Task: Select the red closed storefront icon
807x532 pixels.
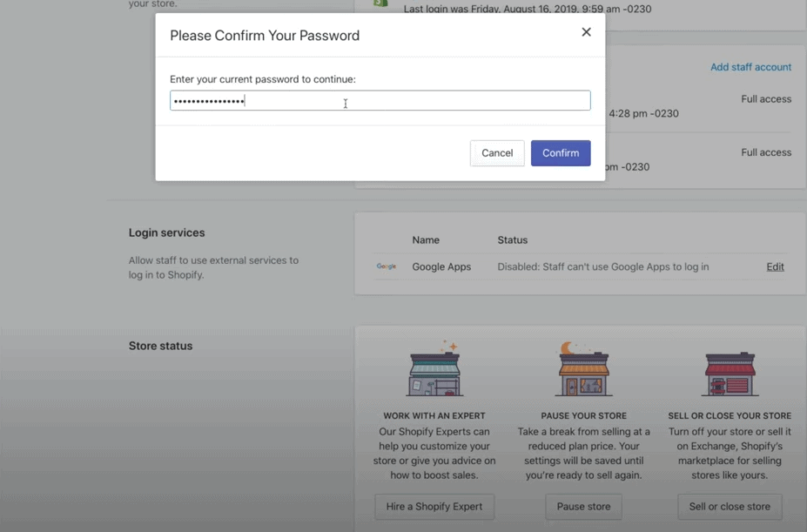Action: click(x=730, y=374)
